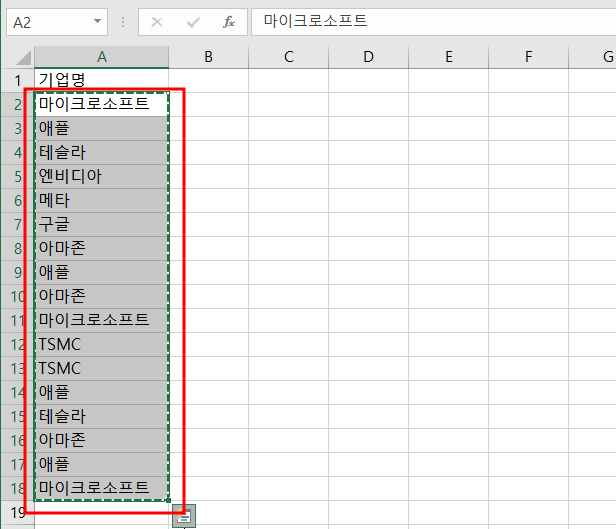Viewport: 616px width, 529px height.
Task: Click cell A9 containing 애플
Action: point(102,272)
